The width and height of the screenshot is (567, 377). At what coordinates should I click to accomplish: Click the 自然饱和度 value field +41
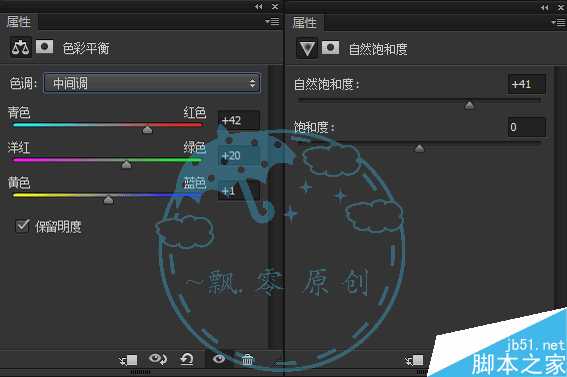(x=527, y=84)
